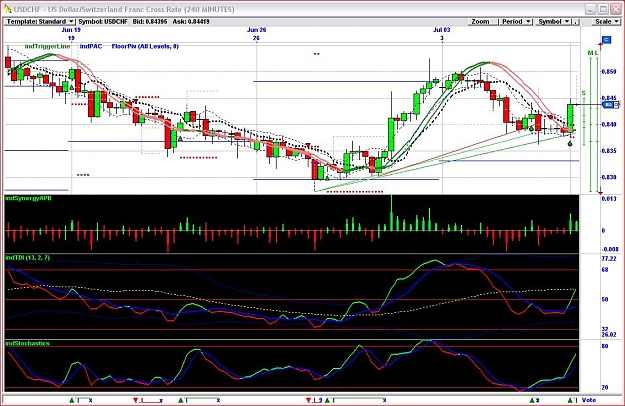Image resolution: width=625 pixels, height=406 pixels.
Task: Select the FloorPiv (All Levels, 0) label
Action: (x=145, y=47)
